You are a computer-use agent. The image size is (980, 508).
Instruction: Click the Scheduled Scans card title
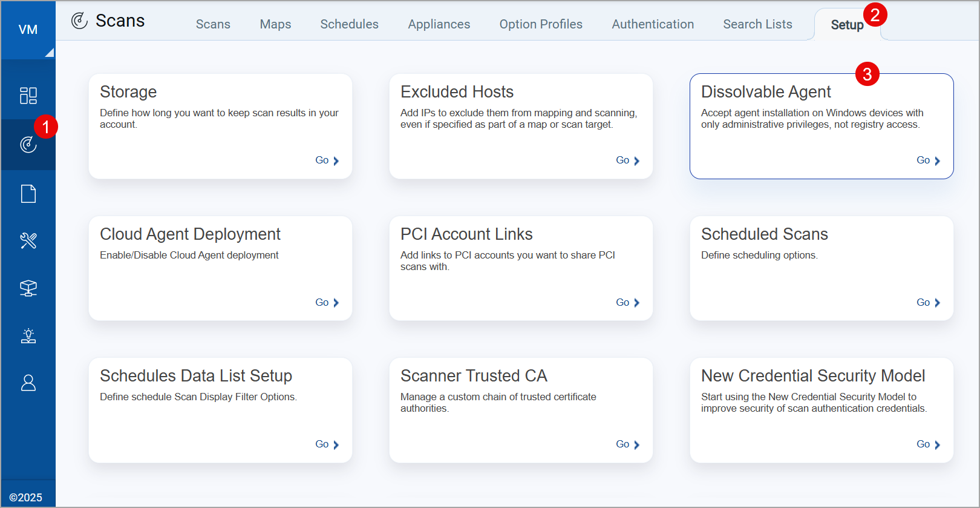point(764,234)
